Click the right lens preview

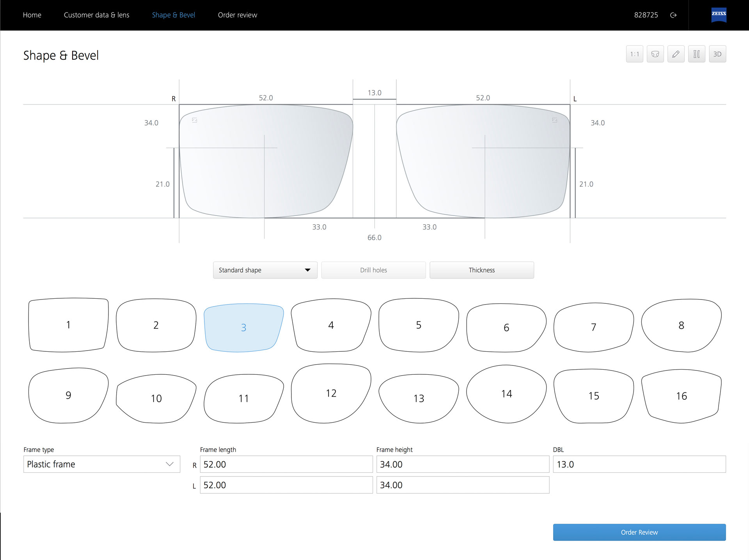coord(266,161)
